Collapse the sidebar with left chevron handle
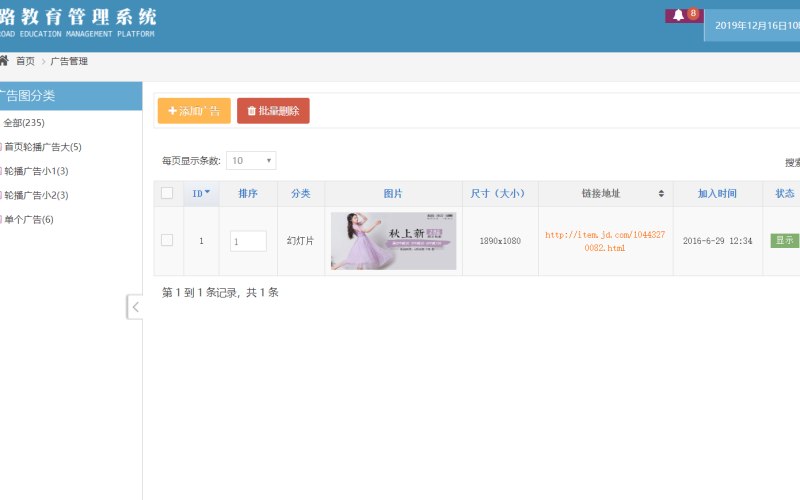 135,307
